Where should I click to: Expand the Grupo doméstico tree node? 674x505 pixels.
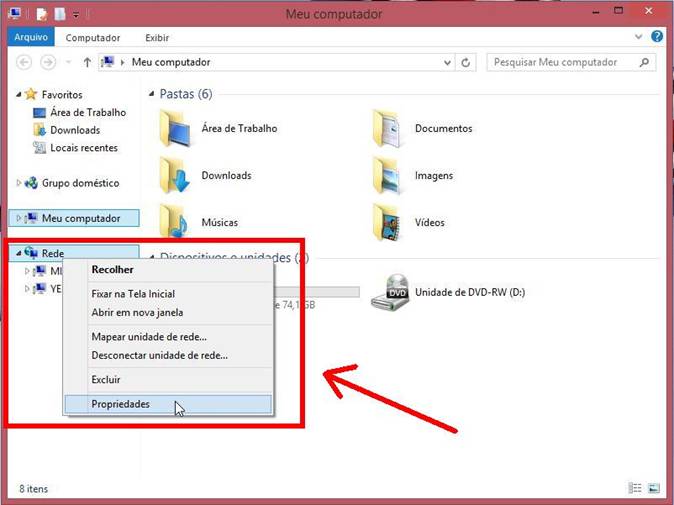coord(19,183)
